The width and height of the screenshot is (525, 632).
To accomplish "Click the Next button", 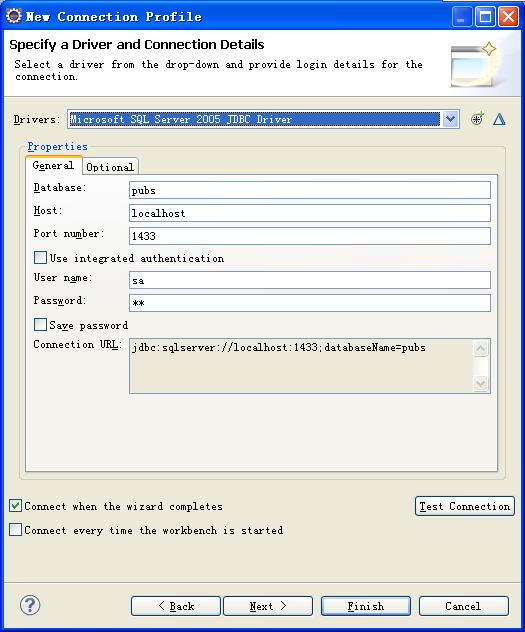I will pyautogui.click(x=268, y=606).
